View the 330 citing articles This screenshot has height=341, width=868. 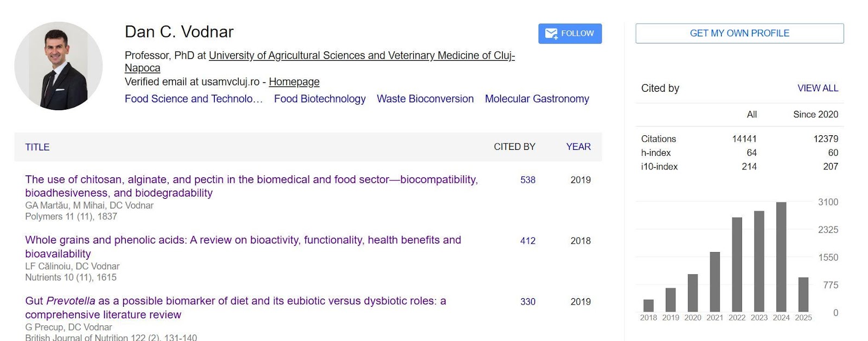(x=528, y=301)
